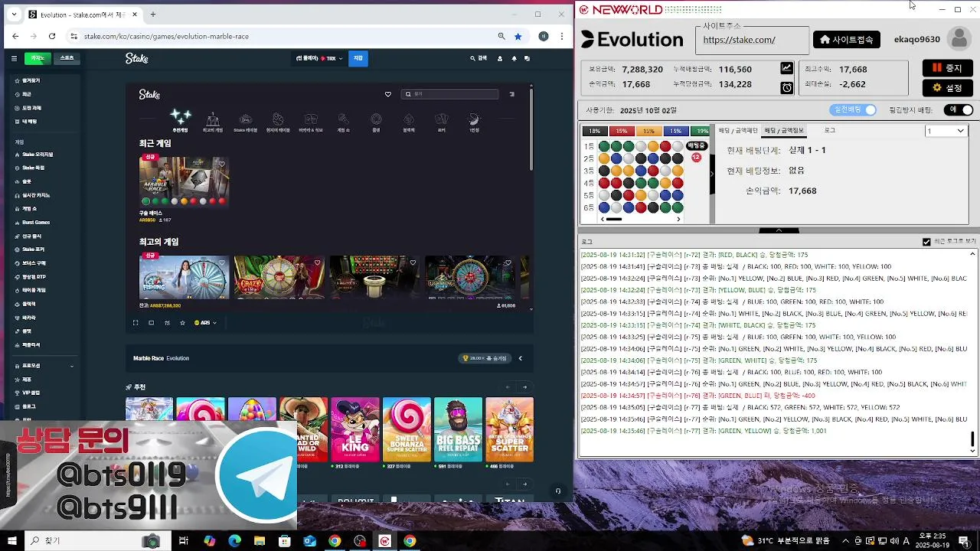This screenshot has height=551, width=980.
Task: Toggle the 실전배팅 live betting switch
Action: 853,110
